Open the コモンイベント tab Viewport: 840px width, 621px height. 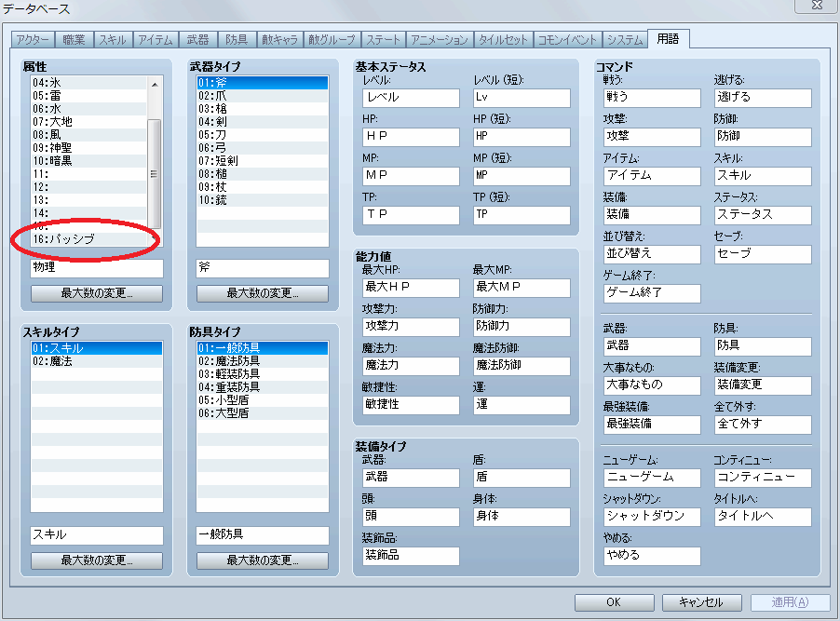tap(567, 40)
